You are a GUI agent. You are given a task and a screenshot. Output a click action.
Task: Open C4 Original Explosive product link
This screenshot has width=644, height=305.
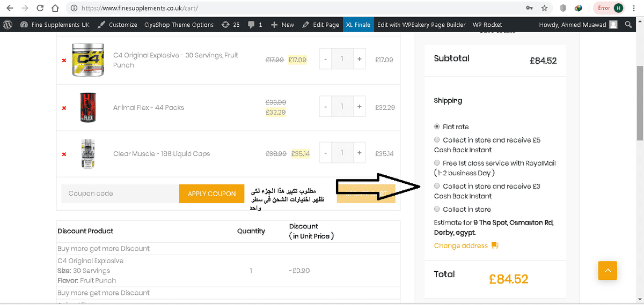tap(175, 60)
